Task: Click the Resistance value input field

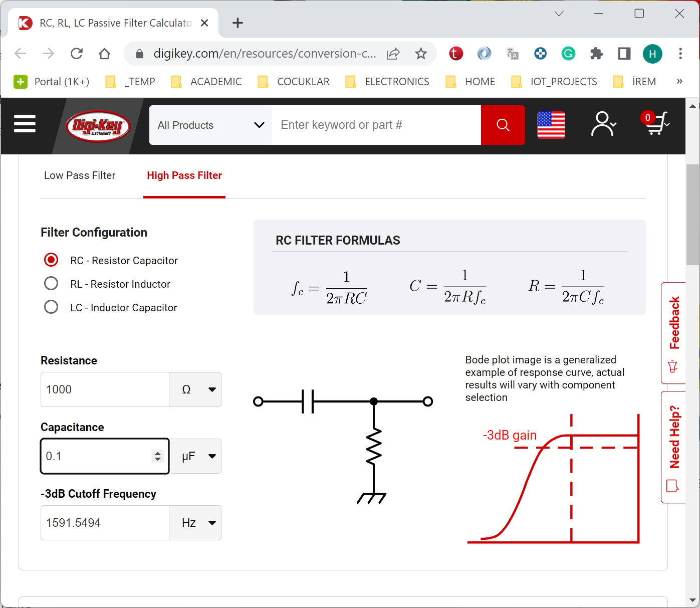Action: point(105,389)
